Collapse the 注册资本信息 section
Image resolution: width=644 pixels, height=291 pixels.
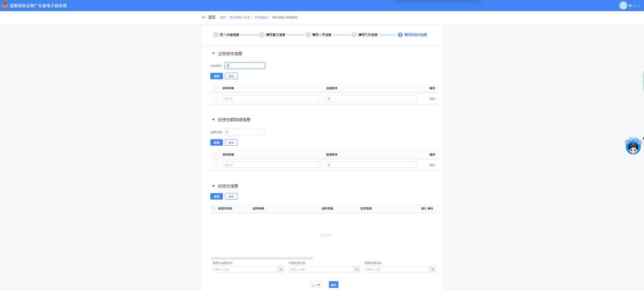[213, 53]
